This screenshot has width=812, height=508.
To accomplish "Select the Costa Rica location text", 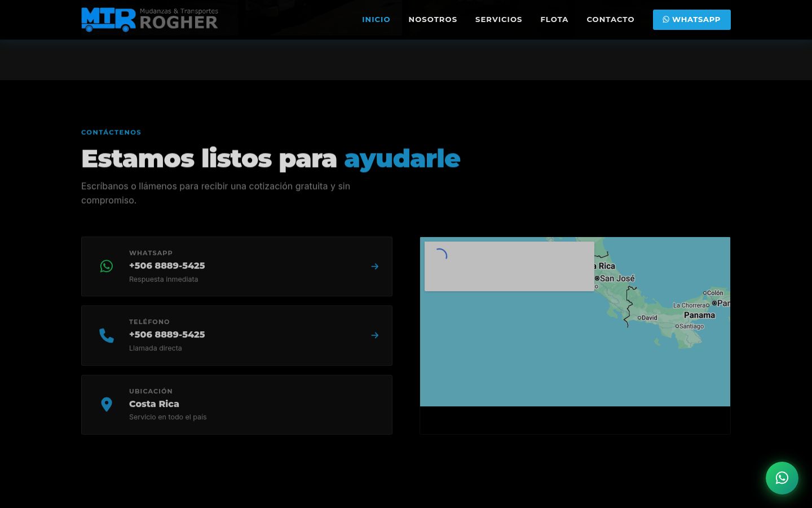I will pyautogui.click(x=154, y=404).
